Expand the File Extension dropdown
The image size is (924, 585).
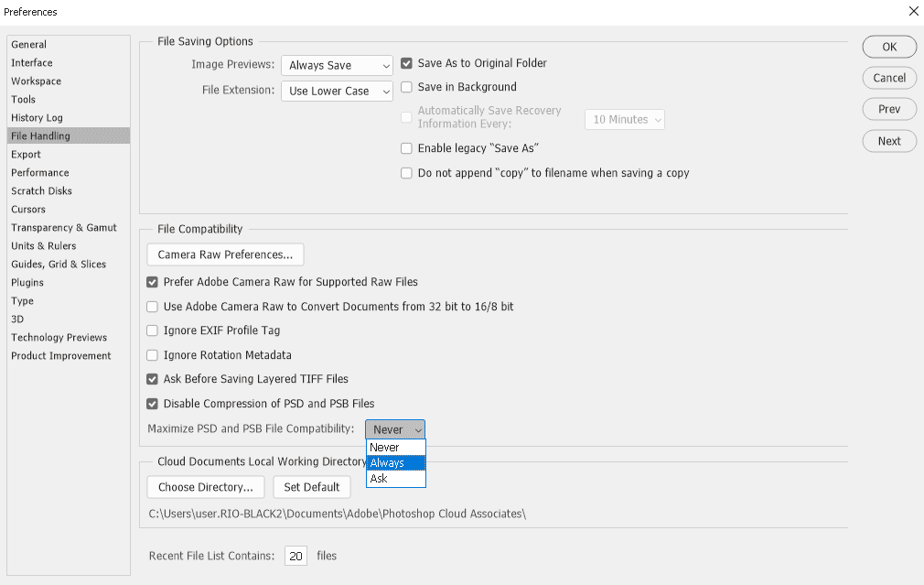pyautogui.click(x=337, y=92)
